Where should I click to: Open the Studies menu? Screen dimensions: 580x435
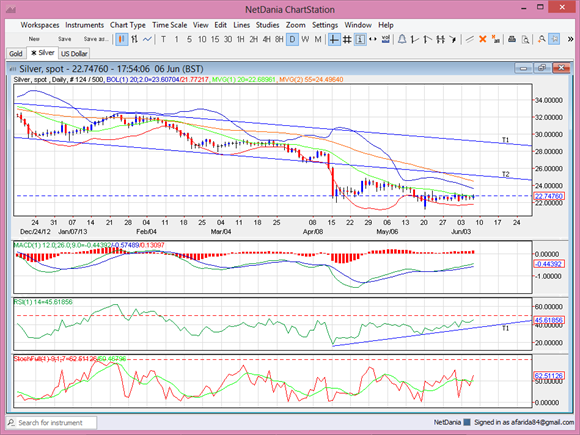(268, 25)
